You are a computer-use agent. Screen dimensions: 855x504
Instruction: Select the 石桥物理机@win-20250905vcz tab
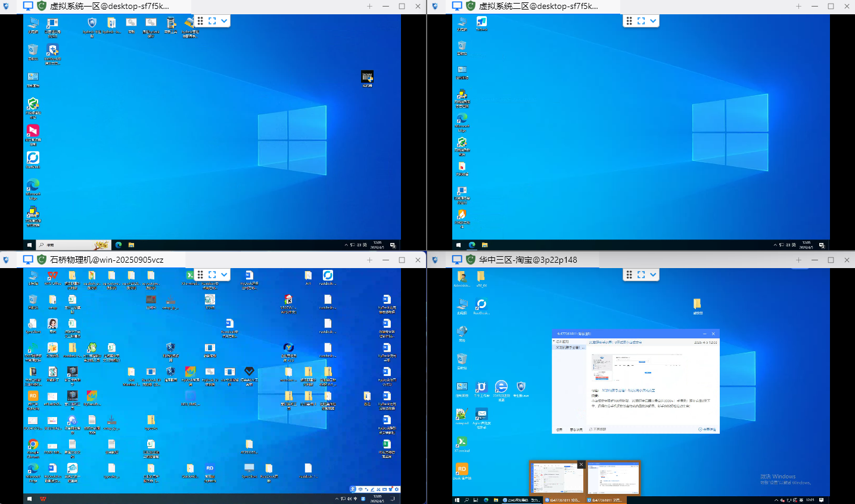[x=106, y=260]
